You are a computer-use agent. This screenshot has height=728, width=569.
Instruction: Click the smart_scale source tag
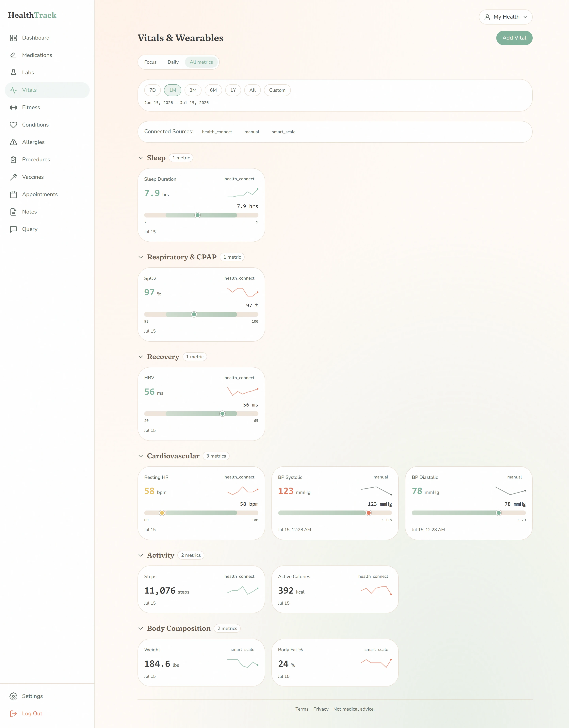point(284,132)
